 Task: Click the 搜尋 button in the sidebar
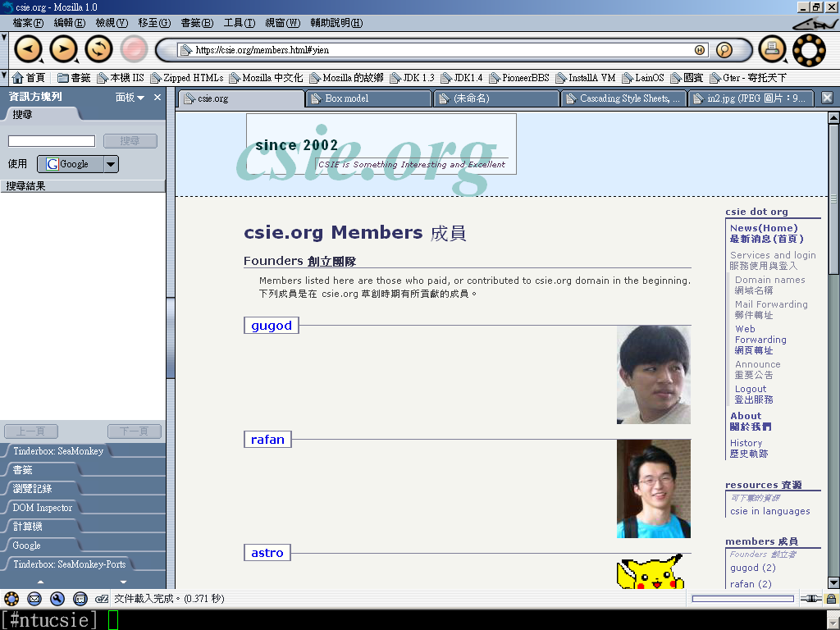pos(130,141)
